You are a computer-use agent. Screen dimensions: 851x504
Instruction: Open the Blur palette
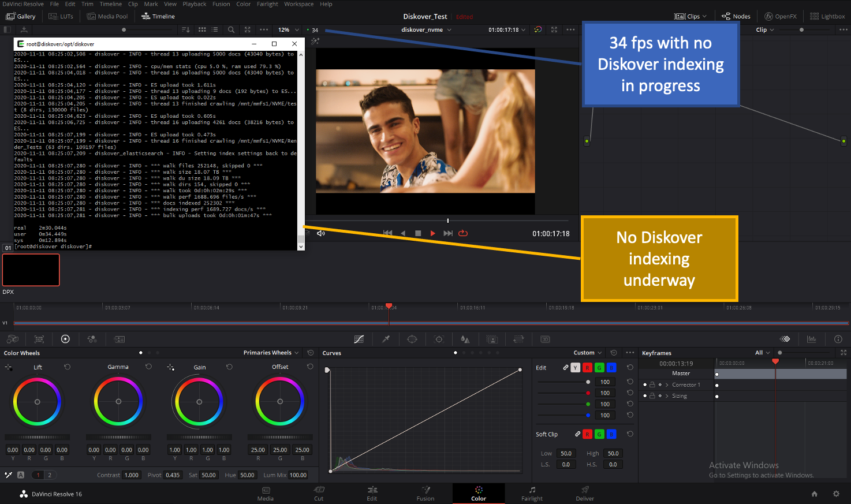point(465,339)
